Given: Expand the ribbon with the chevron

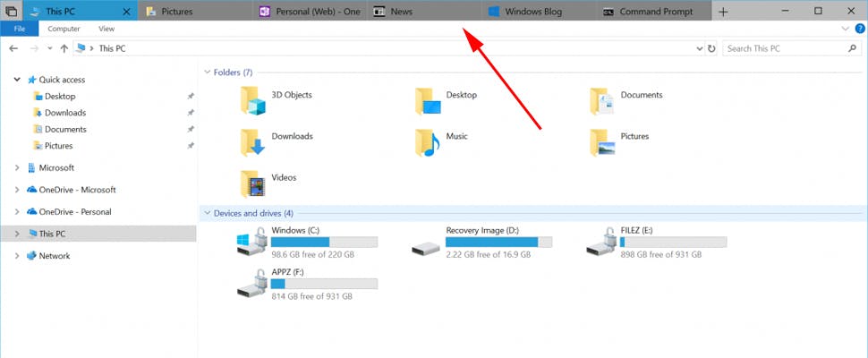Looking at the screenshot, I should click(x=846, y=29).
